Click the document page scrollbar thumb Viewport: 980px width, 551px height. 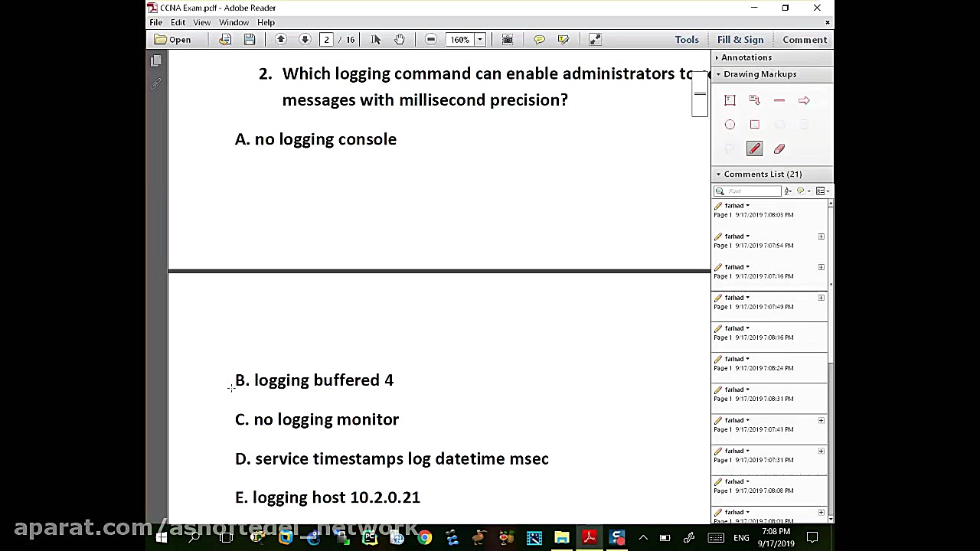tap(700, 94)
